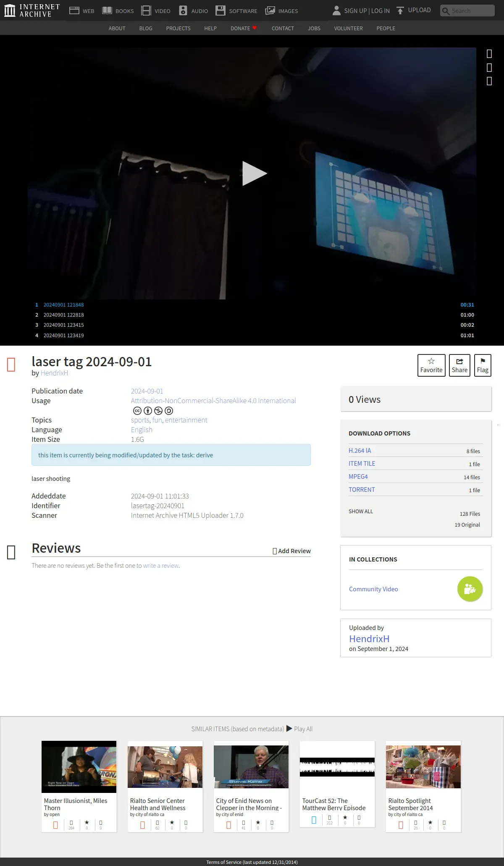The image size is (504, 866).
Task: Click SIGN UP | LOG IN link
Action: 367,10
